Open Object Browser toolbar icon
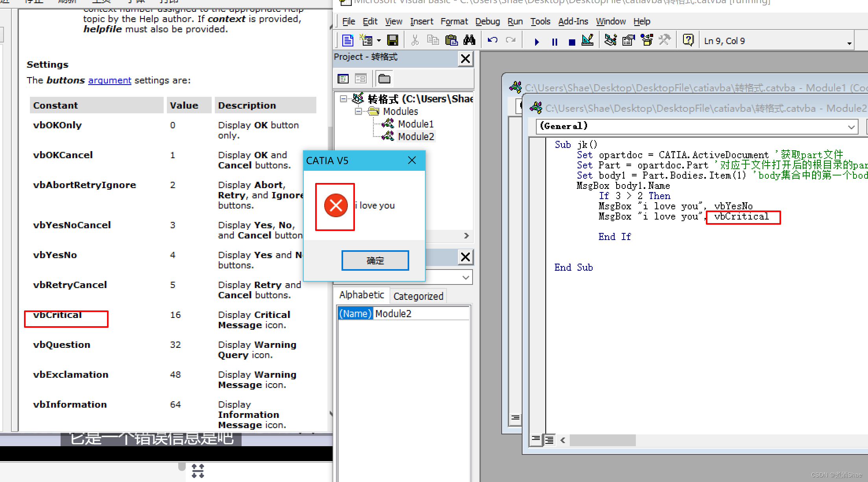Viewport: 868px width, 482px height. click(x=646, y=41)
